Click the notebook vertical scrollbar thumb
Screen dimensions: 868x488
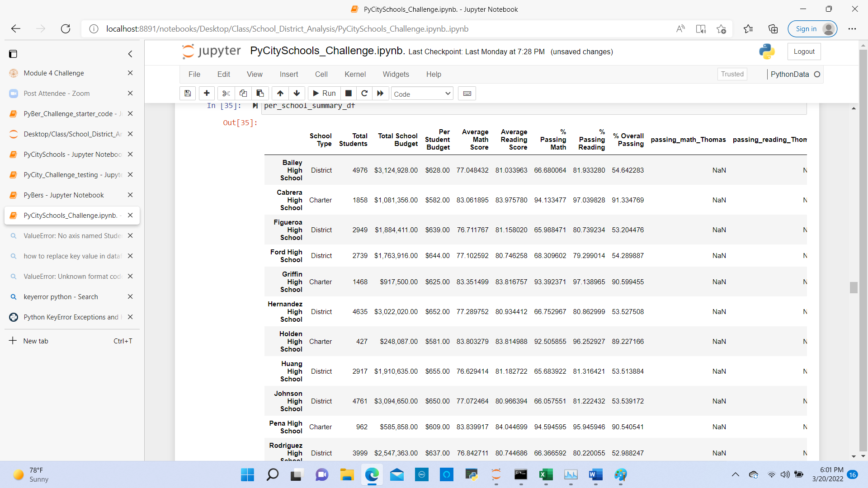(x=854, y=287)
